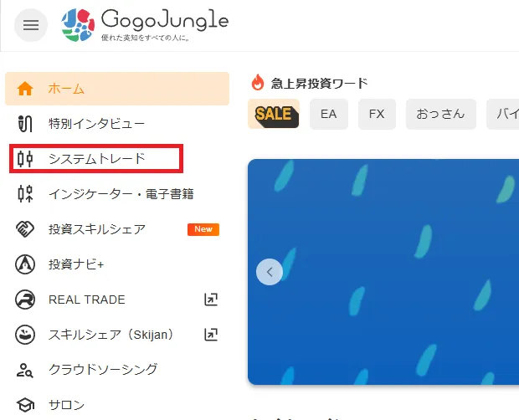Click the blue banner image

click(x=383, y=272)
